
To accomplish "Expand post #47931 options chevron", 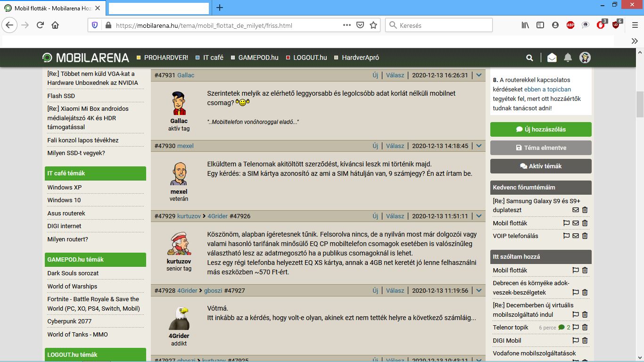I will pyautogui.click(x=479, y=75).
